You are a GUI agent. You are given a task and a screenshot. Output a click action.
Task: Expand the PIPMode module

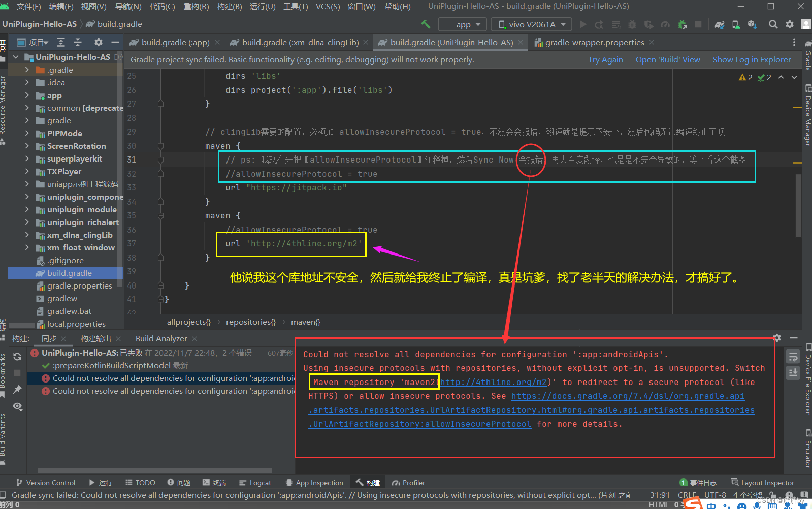coord(27,133)
